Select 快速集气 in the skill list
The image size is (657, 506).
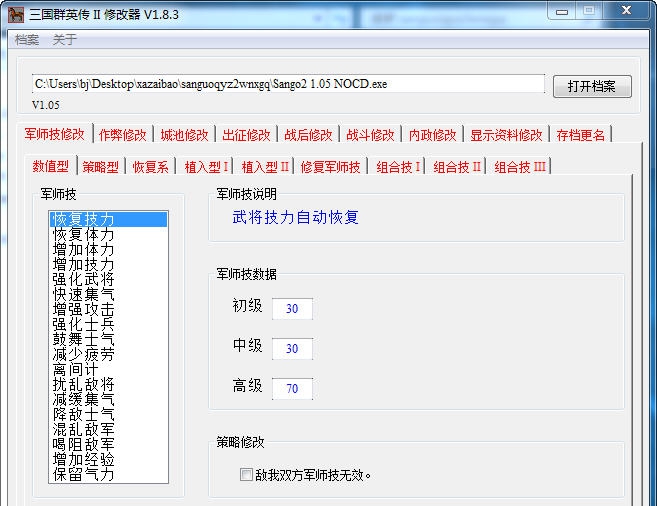coord(108,294)
